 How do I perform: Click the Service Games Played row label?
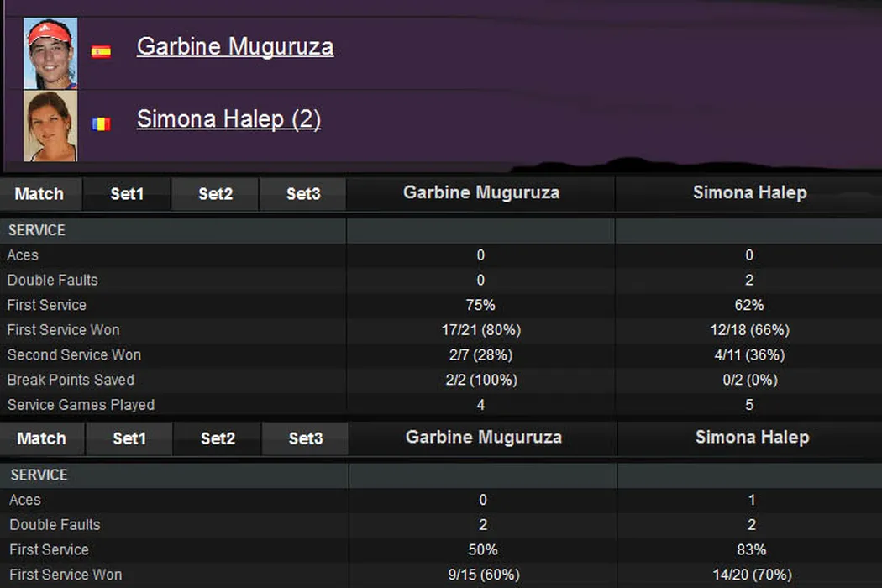click(x=81, y=405)
